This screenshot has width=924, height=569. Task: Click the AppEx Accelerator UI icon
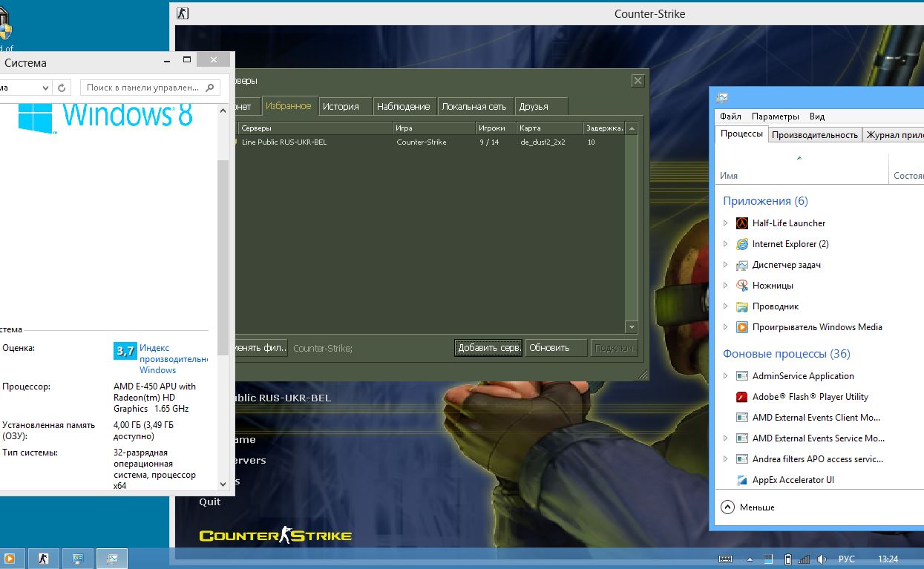pyautogui.click(x=742, y=480)
